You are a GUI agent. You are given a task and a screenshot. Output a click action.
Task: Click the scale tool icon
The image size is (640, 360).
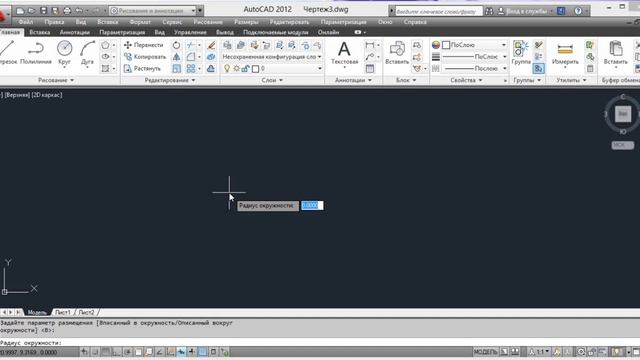tap(176, 69)
